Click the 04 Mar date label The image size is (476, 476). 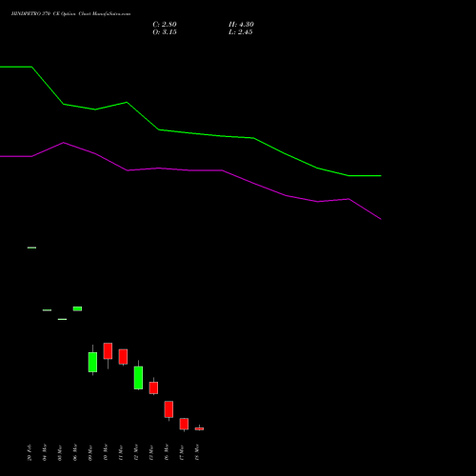[45, 452]
